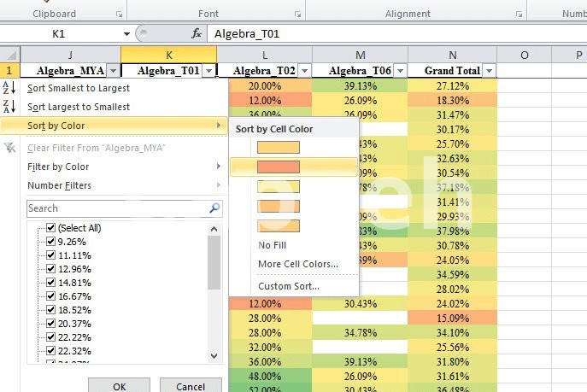Open the Algebra_T02 filter dropdown
Image resolution: width=587 pixels, height=392 pixels.
305,71
